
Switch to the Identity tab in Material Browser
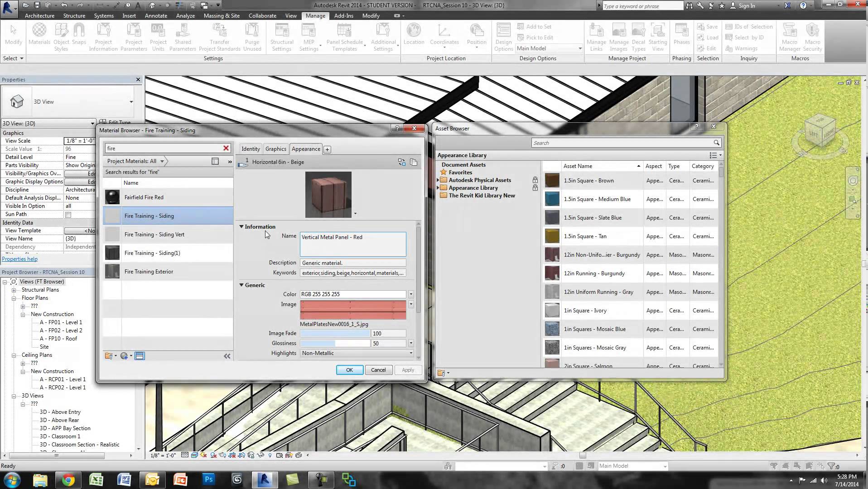[251, 149]
